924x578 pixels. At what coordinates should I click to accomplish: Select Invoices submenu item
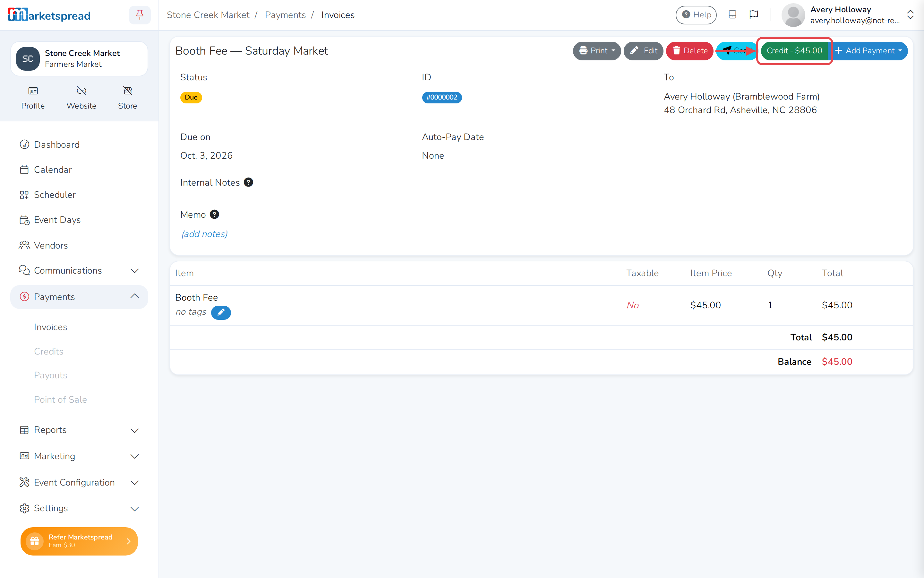tap(50, 327)
